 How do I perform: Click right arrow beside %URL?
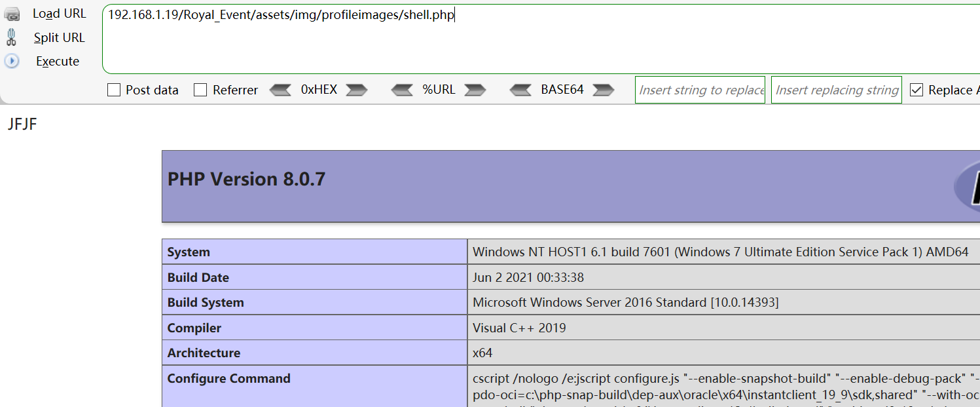coord(475,90)
